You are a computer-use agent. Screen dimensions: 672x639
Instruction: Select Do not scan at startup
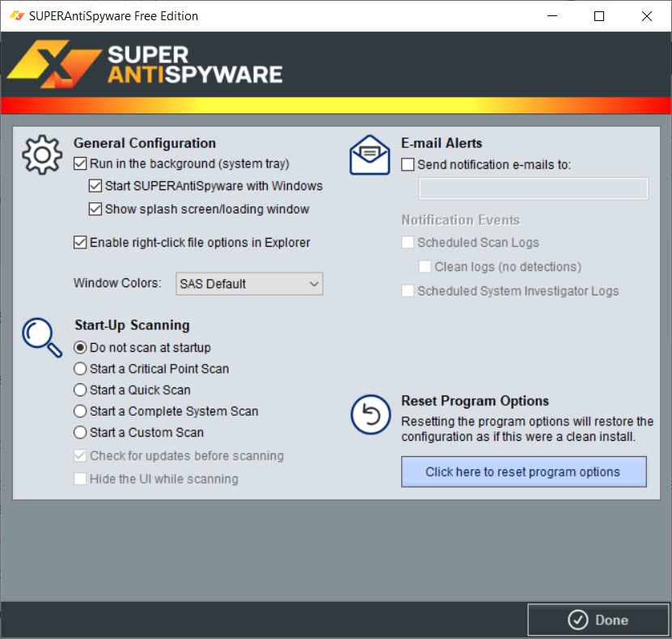pos(80,348)
